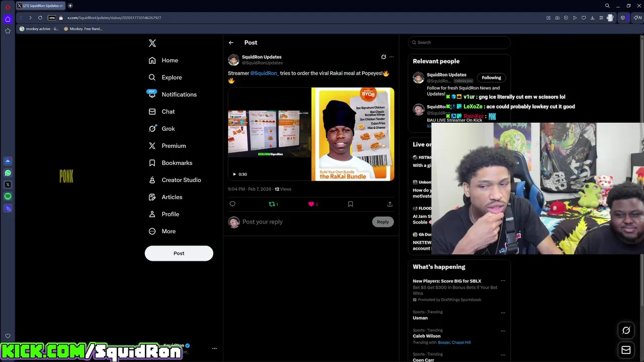Play the 0:30 video in post
Screen dimensions: 644x362
[x=234, y=174]
